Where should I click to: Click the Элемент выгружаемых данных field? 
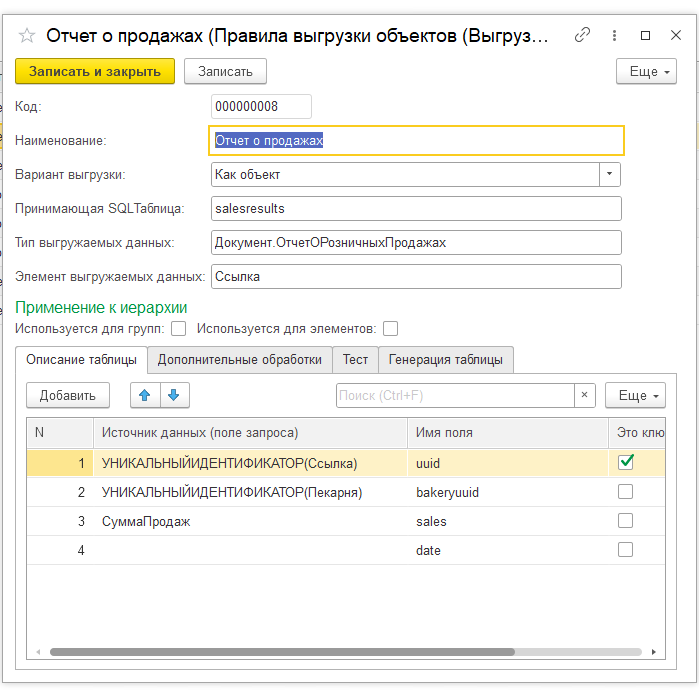(x=416, y=276)
